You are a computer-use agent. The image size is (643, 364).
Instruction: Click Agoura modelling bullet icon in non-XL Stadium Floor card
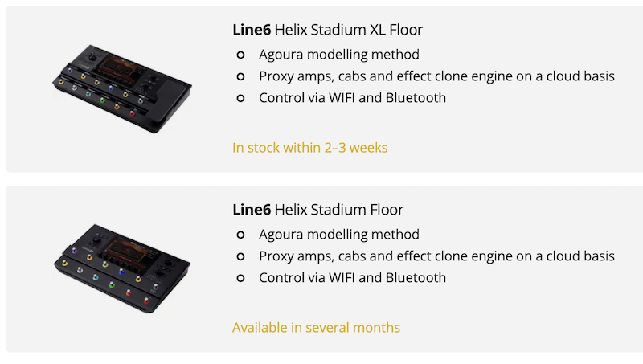click(240, 235)
